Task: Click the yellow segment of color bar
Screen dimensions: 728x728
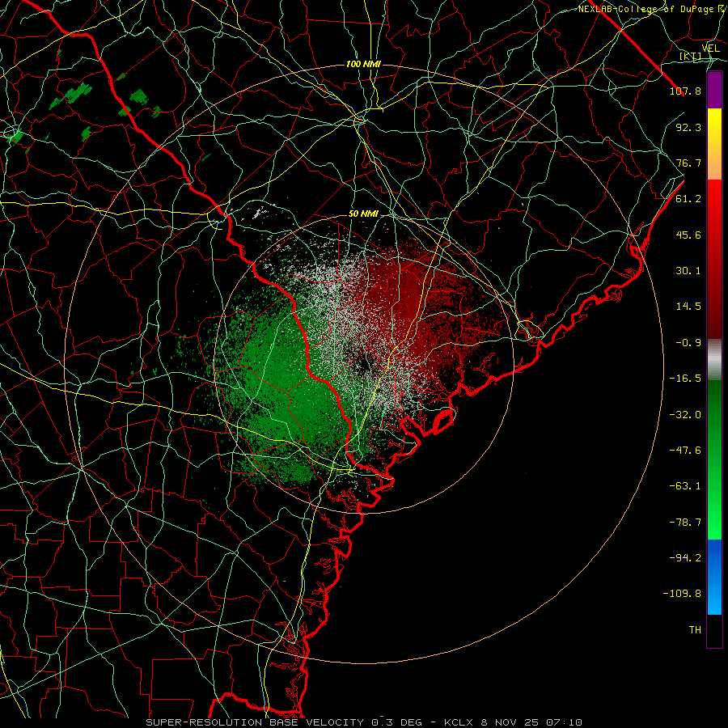Action: [x=714, y=130]
